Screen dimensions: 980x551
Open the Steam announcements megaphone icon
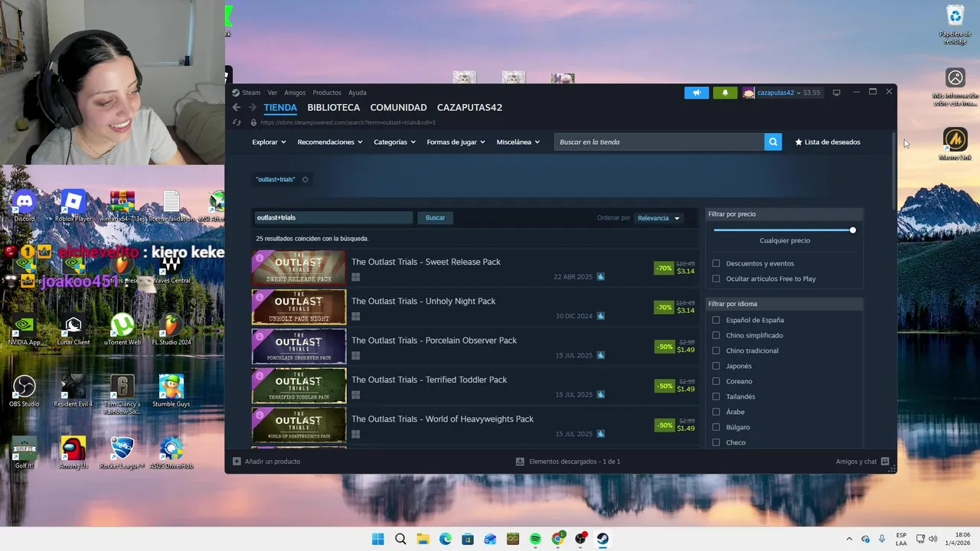pyautogui.click(x=697, y=93)
